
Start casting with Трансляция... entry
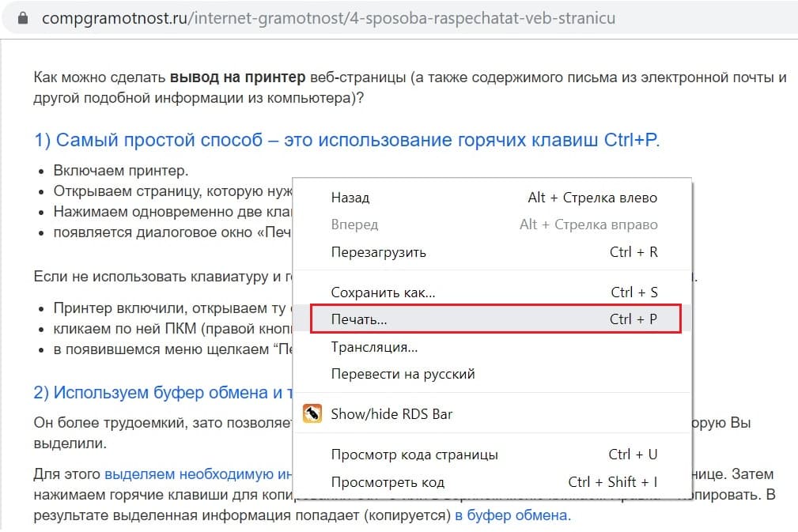374,347
